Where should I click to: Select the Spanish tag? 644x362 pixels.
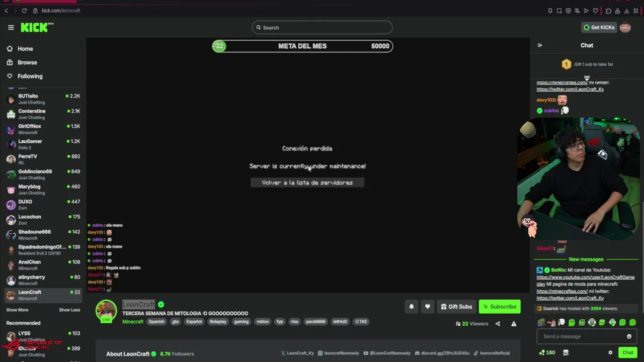tap(156, 322)
